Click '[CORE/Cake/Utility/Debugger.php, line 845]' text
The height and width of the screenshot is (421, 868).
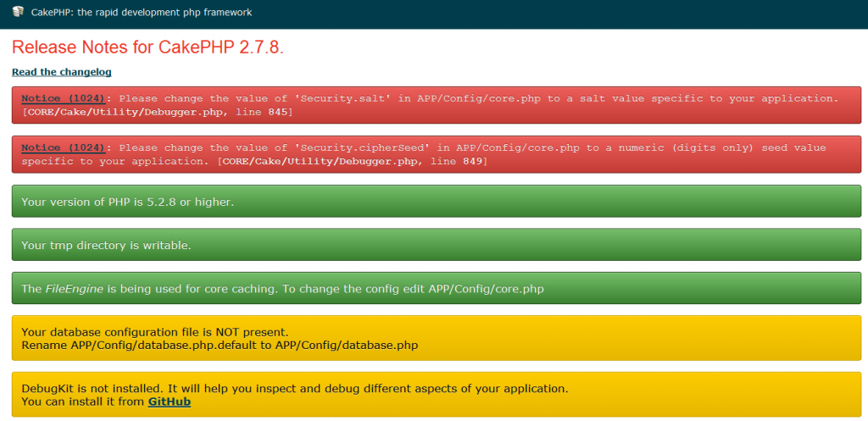tap(157, 113)
